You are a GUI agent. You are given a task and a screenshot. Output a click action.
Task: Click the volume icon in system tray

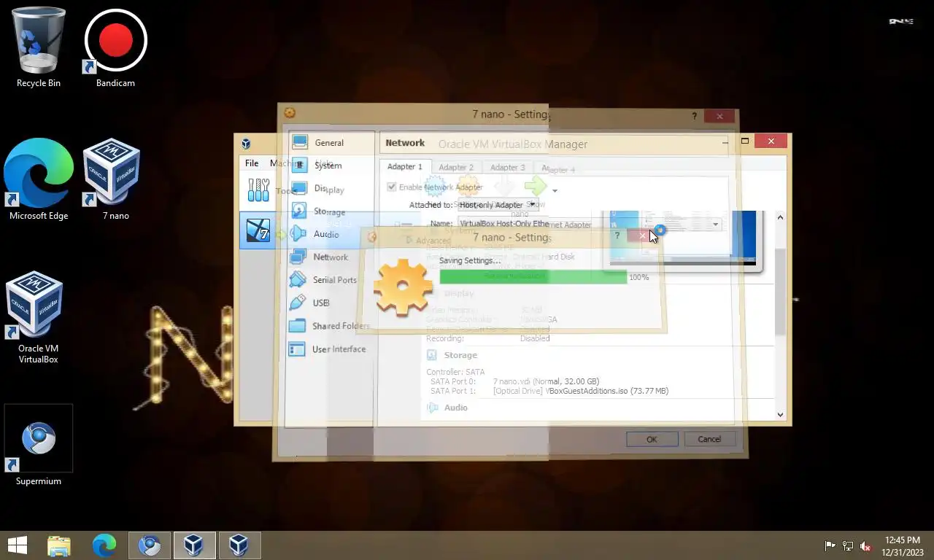click(x=865, y=545)
